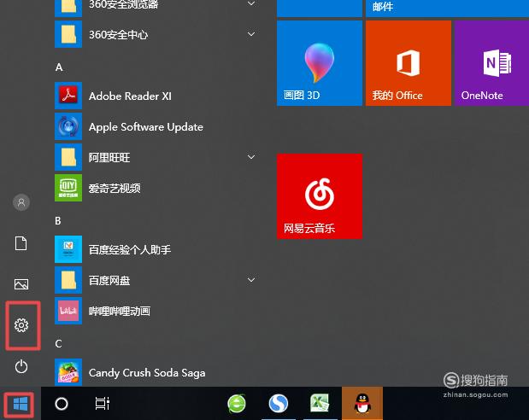Click the Apple Software Update label
Viewport: 529px width, 420px height.
[x=146, y=127]
